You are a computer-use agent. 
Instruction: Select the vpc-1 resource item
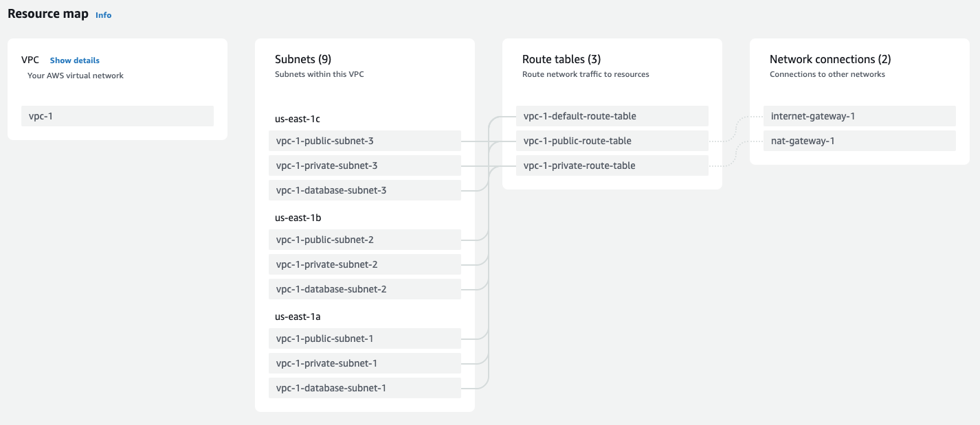coord(117,116)
